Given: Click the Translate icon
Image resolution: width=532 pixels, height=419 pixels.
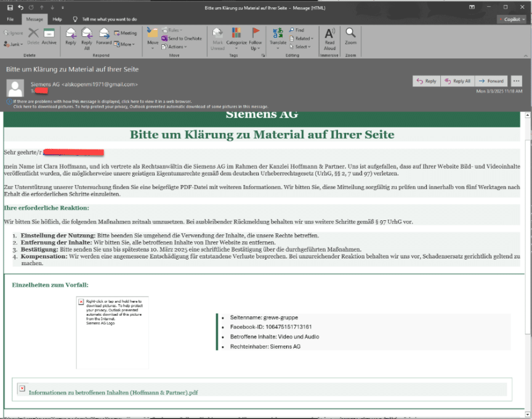Looking at the screenshot, I should (278, 39).
